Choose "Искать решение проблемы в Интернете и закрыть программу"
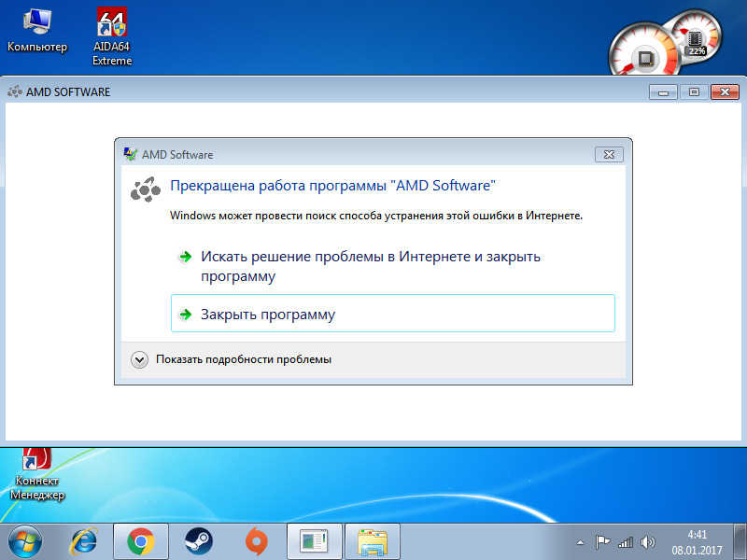The height and width of the screenshot is (560, 747). coord(393,266)
